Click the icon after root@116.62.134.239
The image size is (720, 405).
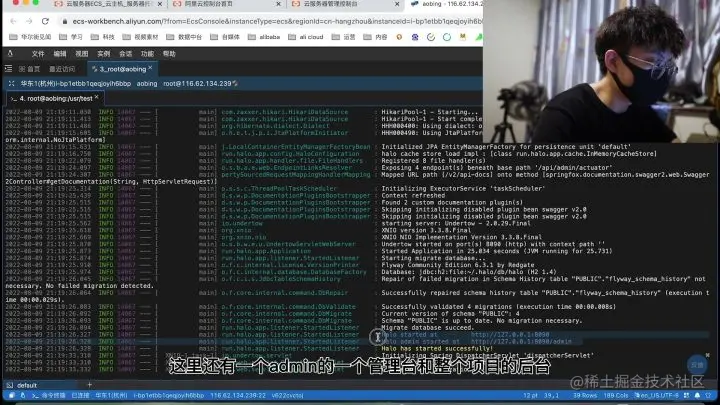click(235, 84)
